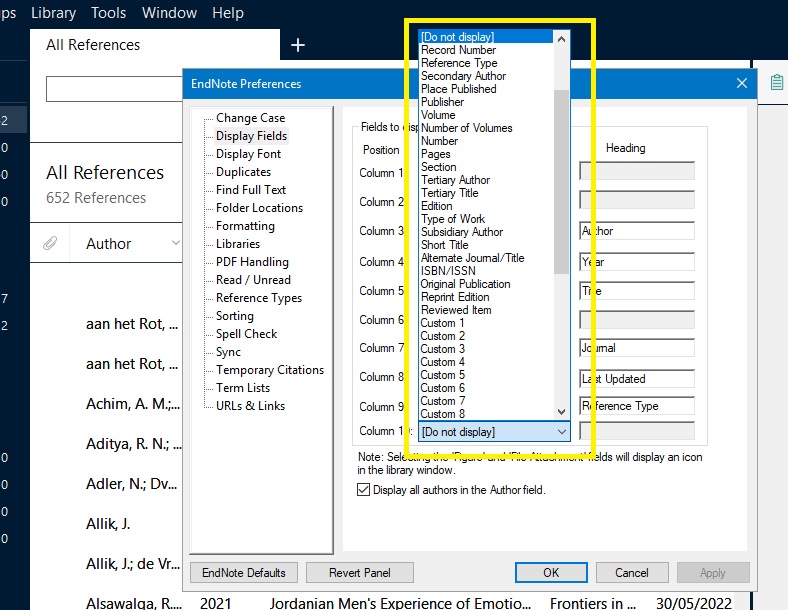Image resolution: width=788 pixels, height=610 pixels.
Task: Select Libraries preference category
Action: click(x=238, y=244)
